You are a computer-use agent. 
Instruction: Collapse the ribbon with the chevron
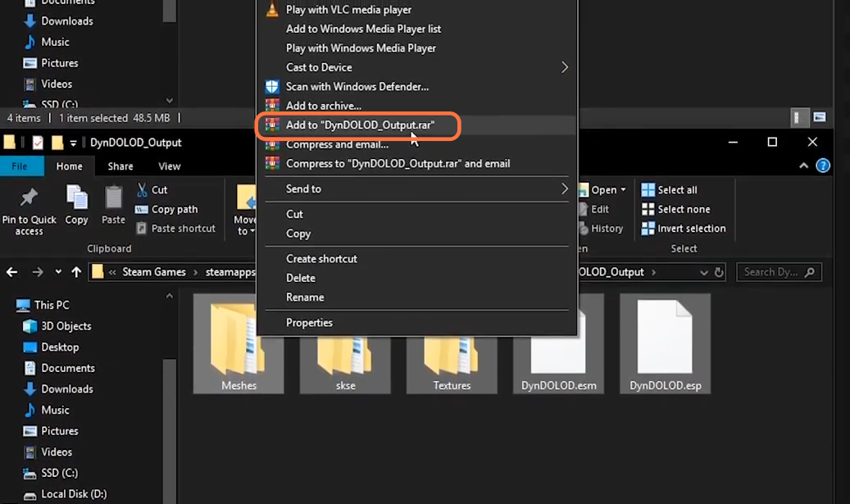pos(803,166)
